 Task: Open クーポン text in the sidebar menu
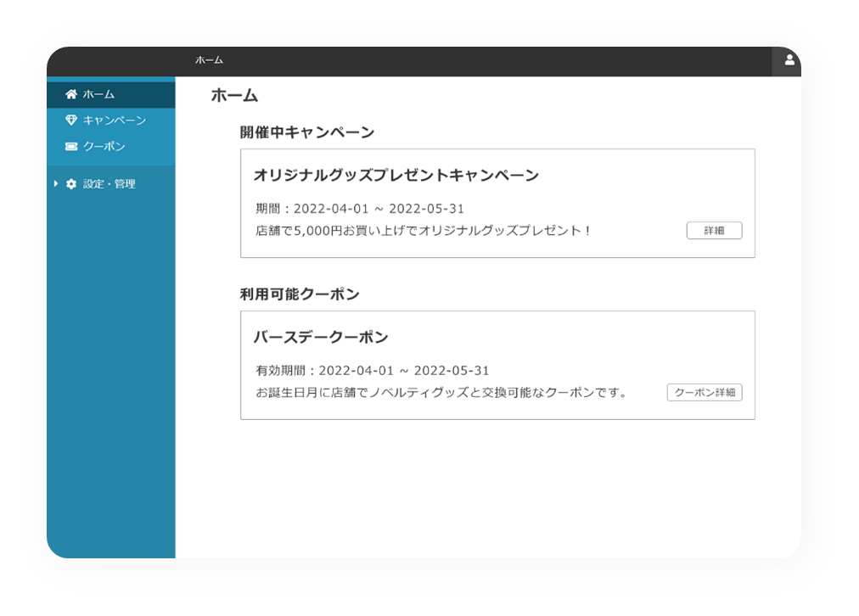pyautogui.click(x=104, y=146)
